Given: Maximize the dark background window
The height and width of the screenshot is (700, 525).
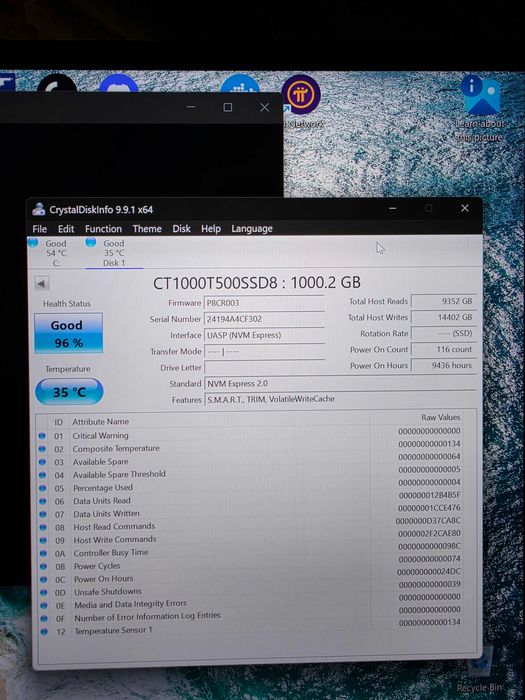Looking at the screenshot, I should click(228, 107).
